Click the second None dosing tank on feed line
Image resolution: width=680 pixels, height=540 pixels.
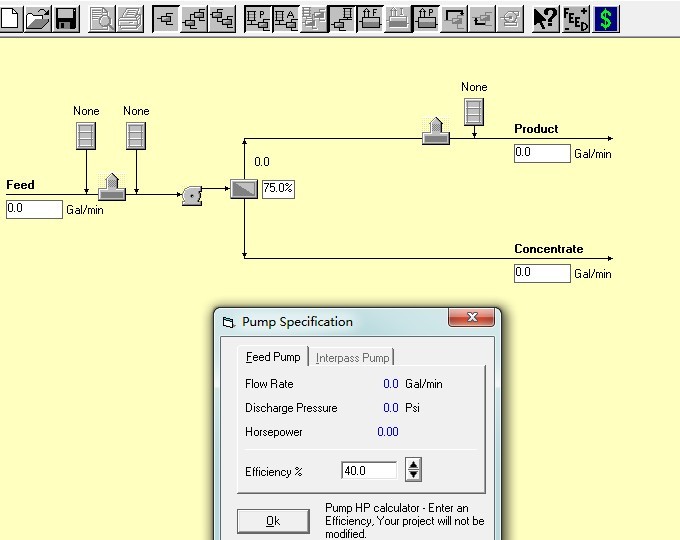[x=136, y=136]
